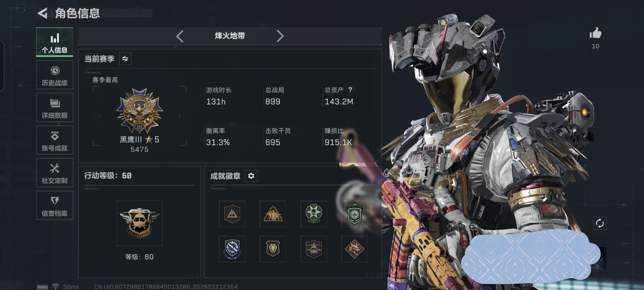Screen dimensions: 644x290
Task: Open the 详细数据 sidebar section
Action: (55, 108)
